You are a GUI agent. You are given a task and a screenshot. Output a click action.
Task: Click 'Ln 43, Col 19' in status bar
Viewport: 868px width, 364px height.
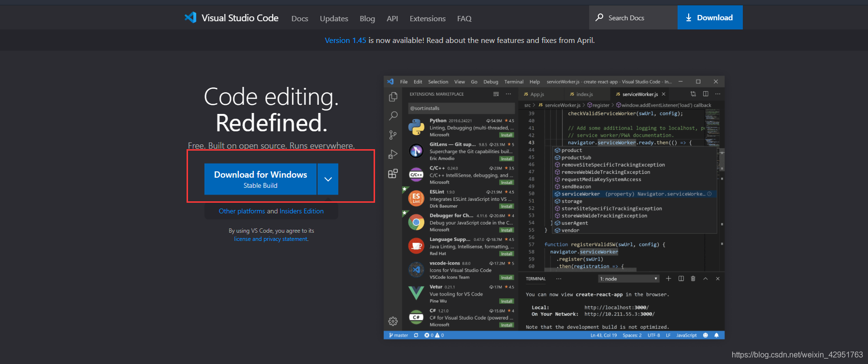coord(604,335)
